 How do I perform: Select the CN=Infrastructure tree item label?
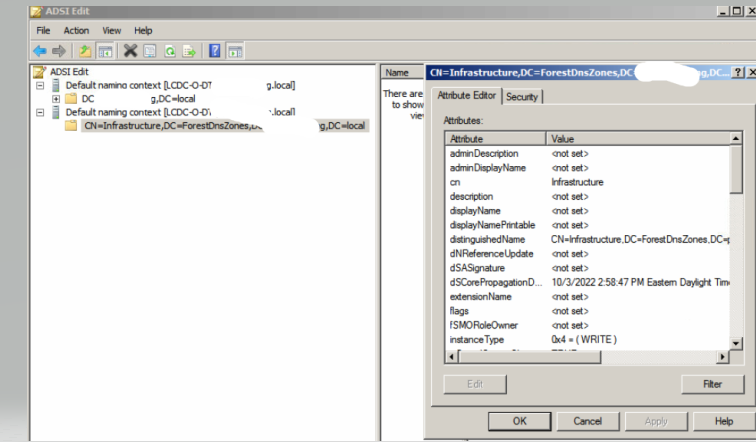pyautogui.click(x=225, y=126)
